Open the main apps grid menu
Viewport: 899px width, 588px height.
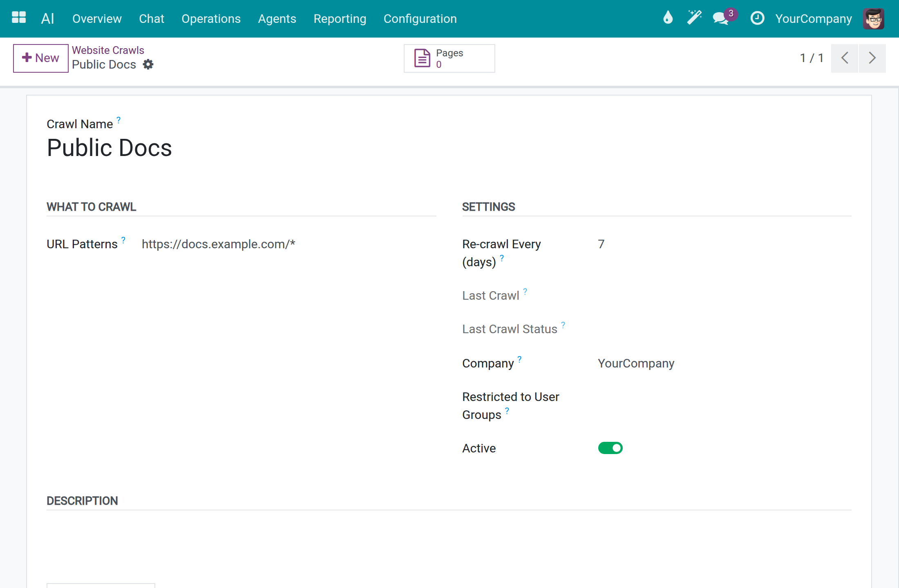(x=19, y=18)
